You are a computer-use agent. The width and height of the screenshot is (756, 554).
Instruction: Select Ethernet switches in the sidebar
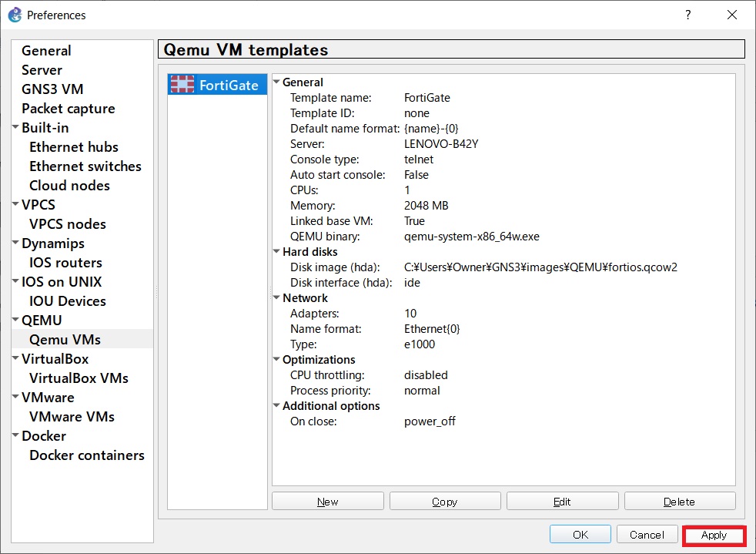coord(85,166)
